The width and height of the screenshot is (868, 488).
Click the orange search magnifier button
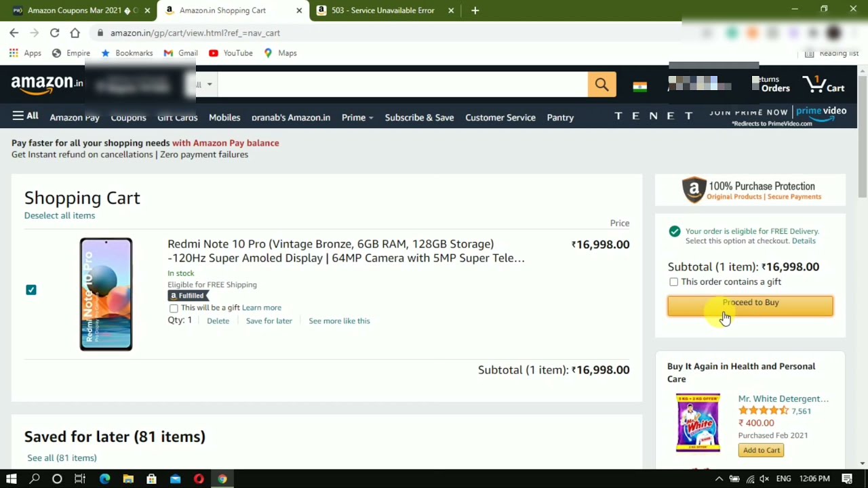(602, 85)
